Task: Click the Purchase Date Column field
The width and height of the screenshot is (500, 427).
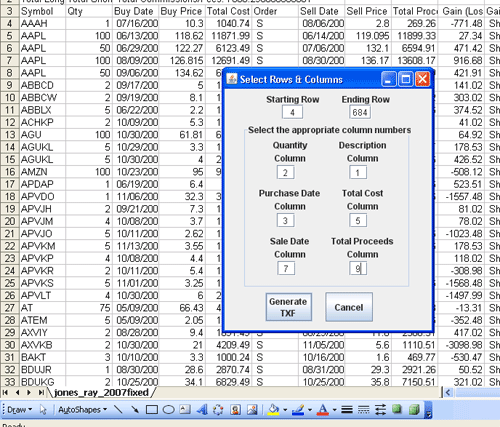Action: (x=285, y=220)
